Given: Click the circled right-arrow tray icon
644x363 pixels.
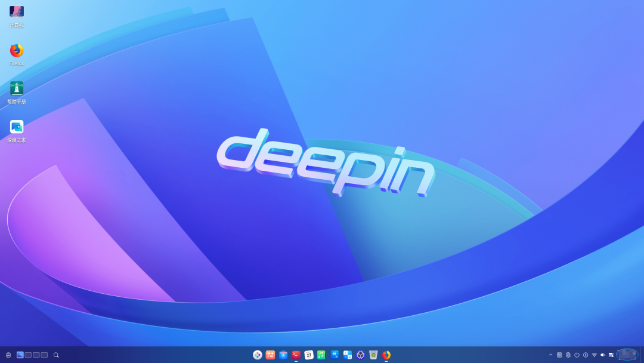Looking at the screenshot, I should (586, 355).
